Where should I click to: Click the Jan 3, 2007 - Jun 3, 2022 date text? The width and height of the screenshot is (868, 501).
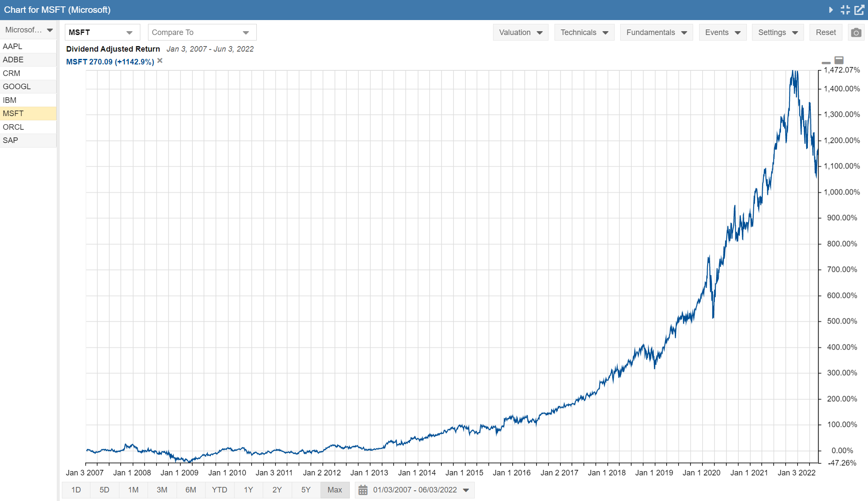[x=210, y=49]
